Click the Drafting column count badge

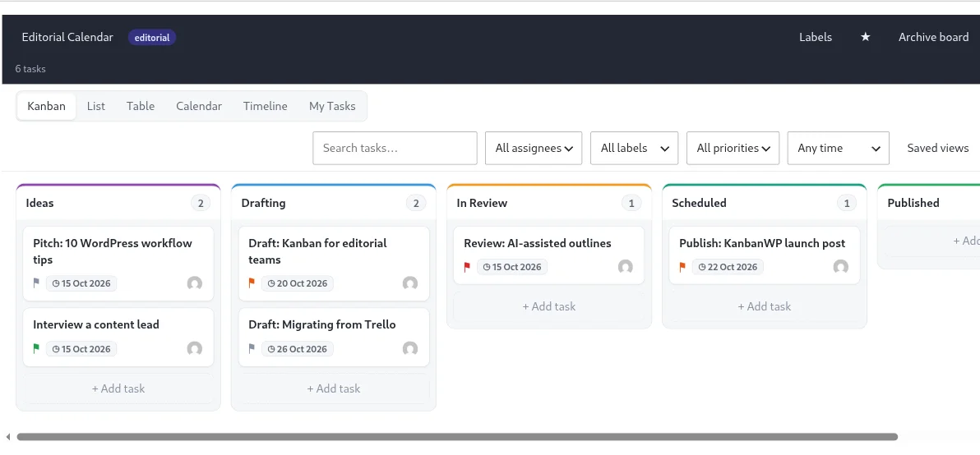pyautogui.click(x=416, y=203)
